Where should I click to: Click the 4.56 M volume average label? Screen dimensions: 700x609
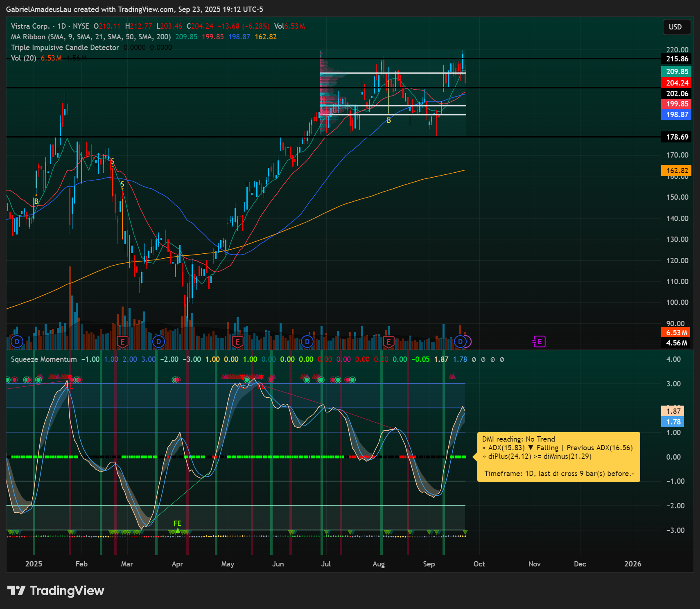(x=676, y=343)
